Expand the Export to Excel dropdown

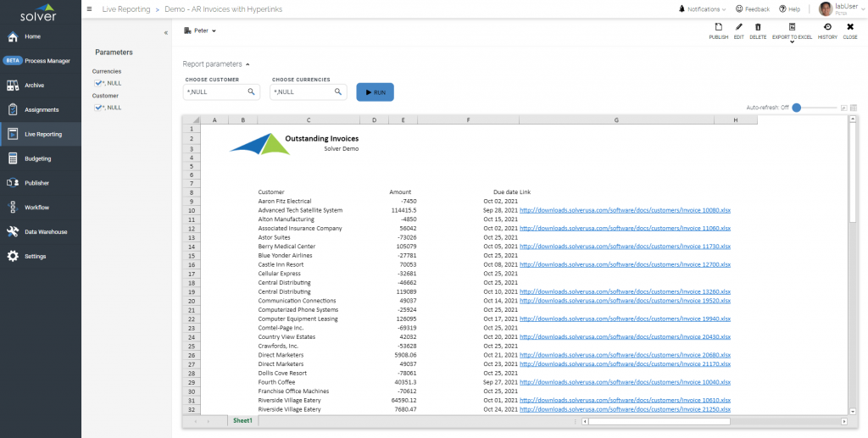[792, 41]
